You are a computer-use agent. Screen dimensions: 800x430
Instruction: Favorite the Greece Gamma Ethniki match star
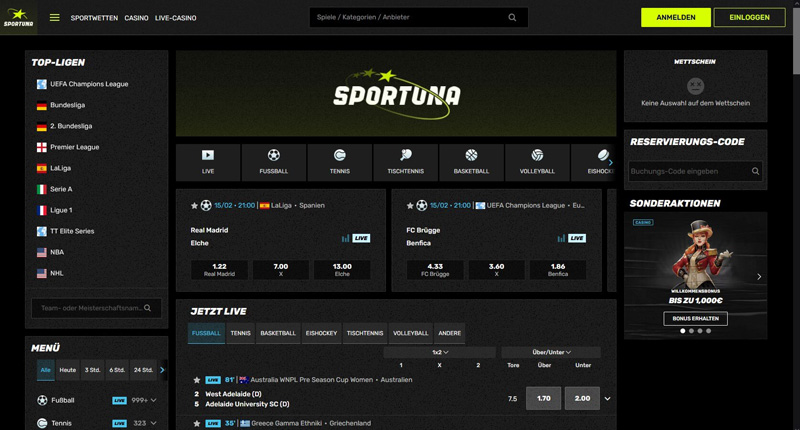coord(196,423)
